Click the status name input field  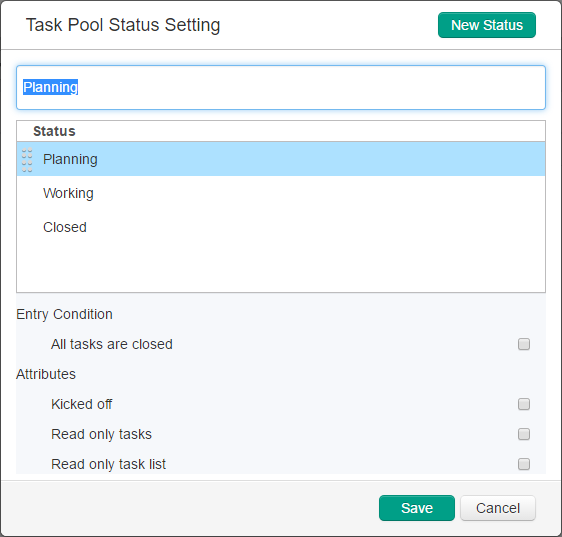click(281, 87)
